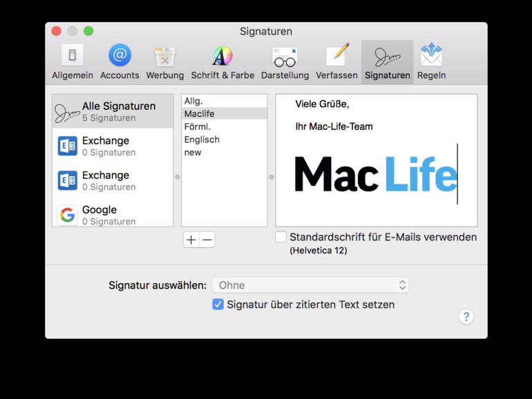Image resolution: width=532 pixels, height=399 pixels.
Task: Select the first Exchange account
Action: tap(113, 146)
